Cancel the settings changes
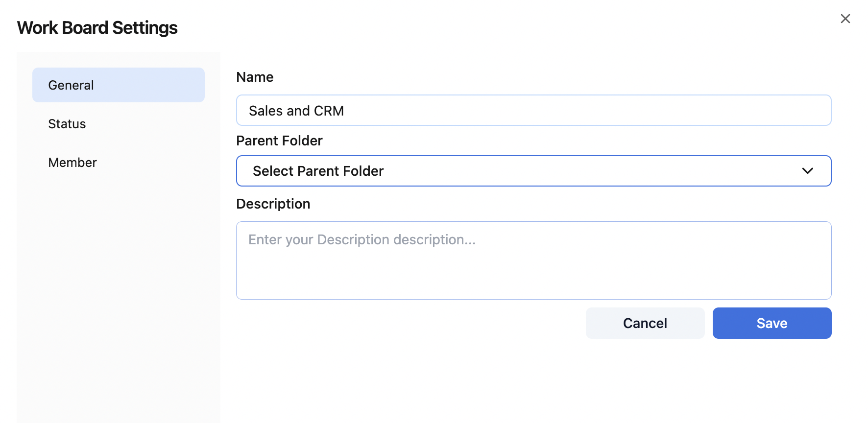The width and height of the screenshot is (868, 423). tap(645, 323)
